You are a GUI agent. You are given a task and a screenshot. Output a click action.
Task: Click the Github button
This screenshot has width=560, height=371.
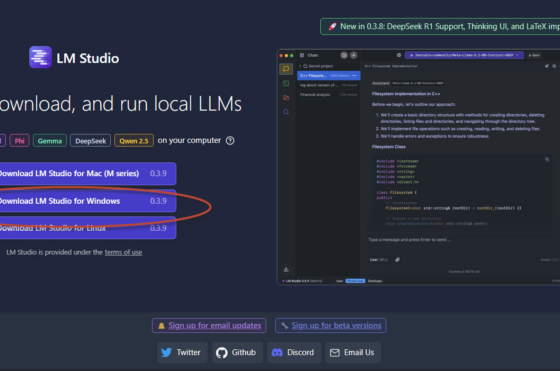238,352
